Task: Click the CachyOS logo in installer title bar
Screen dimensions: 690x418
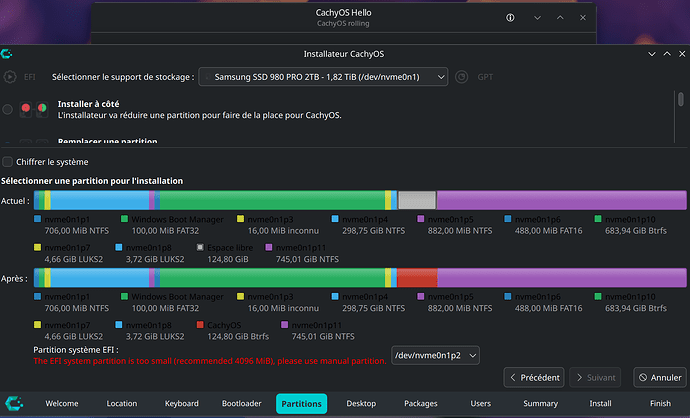Action: [8, 54]
